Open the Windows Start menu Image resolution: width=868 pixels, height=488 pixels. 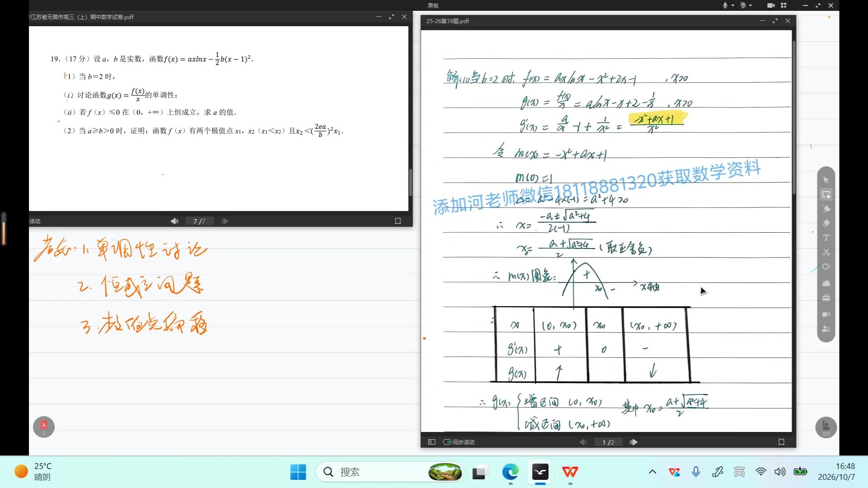pos(298,472)
